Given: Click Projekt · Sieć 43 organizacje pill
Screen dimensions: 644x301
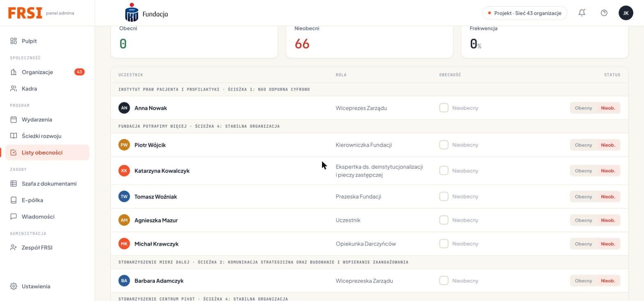Looking at the screenshot, I should point(524,13).
